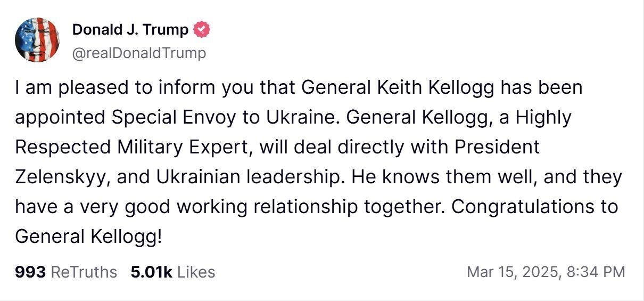
Task: Click the ReTruths label
Action: (x=84, y=272)
